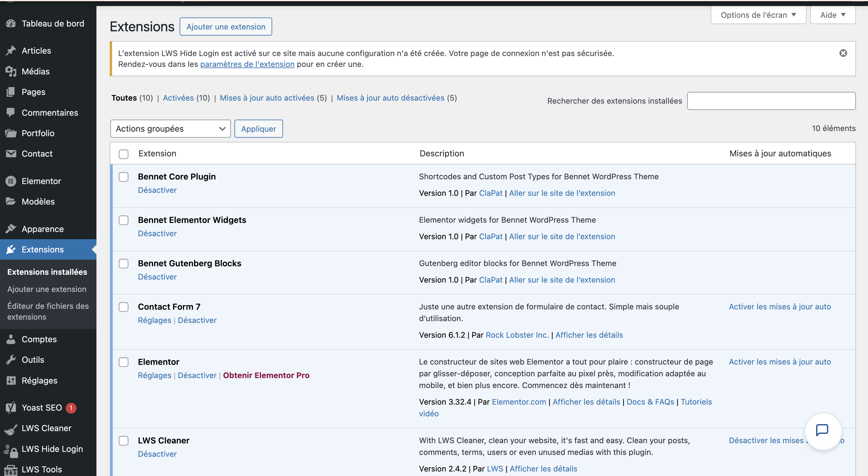Click the Apparence paintbrush icon

(x=11, y=229)
